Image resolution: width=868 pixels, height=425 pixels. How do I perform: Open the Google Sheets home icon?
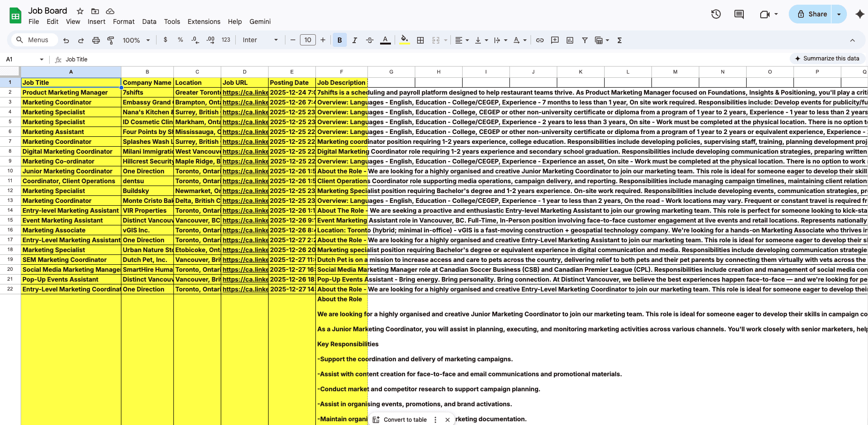click(x=15, y=15)
